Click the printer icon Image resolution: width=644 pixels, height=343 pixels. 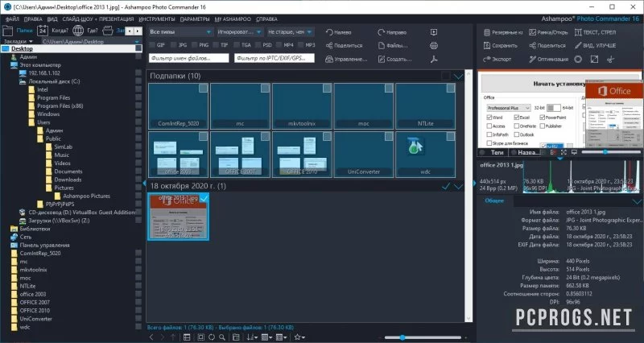coord(434,46)
